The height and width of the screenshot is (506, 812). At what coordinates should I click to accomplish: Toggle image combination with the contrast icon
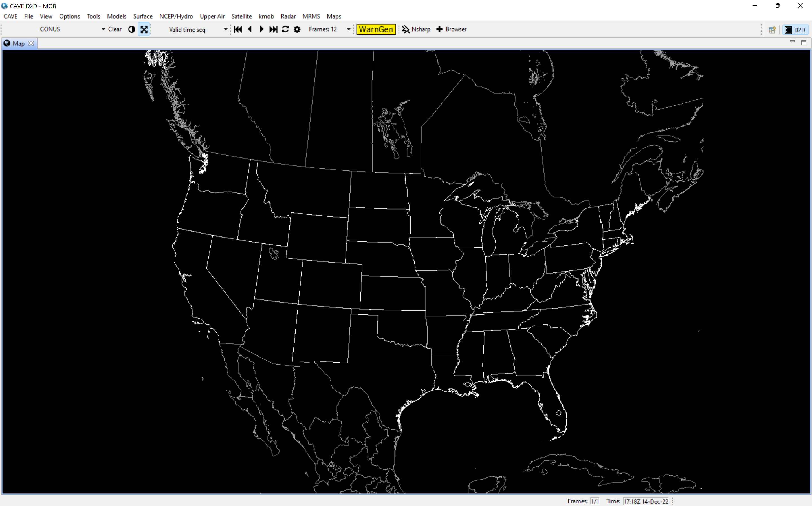tap(131, 30)
